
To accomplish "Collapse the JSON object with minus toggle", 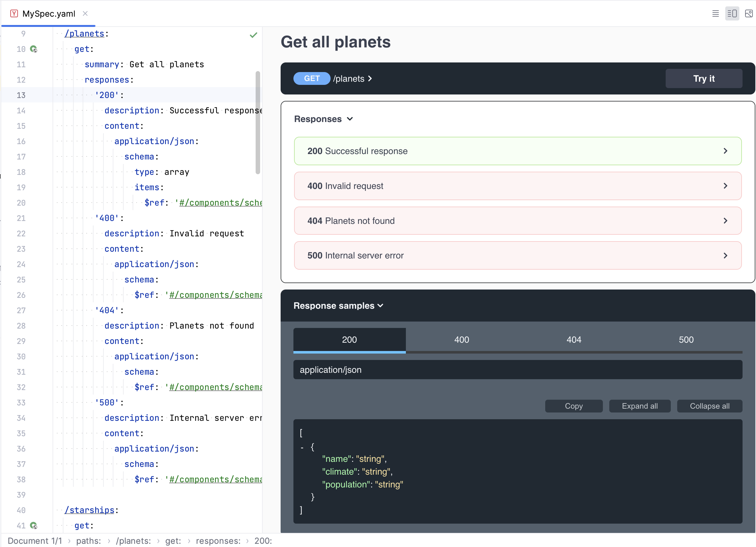I will pyautogui.click(x=302, y=448).
